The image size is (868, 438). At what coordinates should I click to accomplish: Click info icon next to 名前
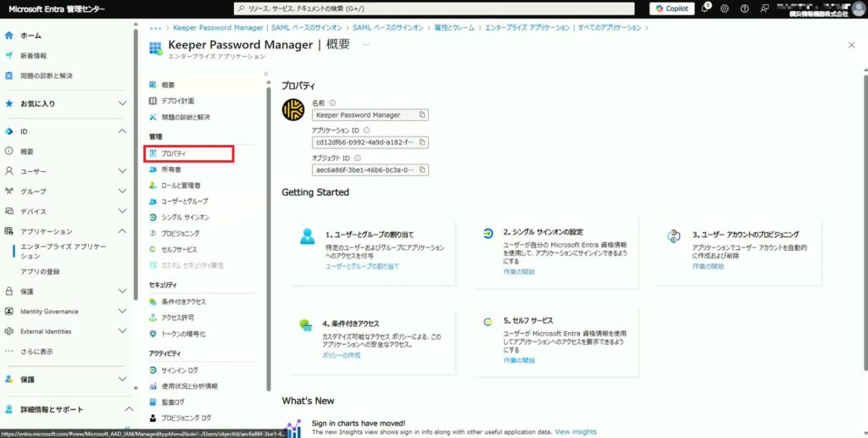(332, 103)
